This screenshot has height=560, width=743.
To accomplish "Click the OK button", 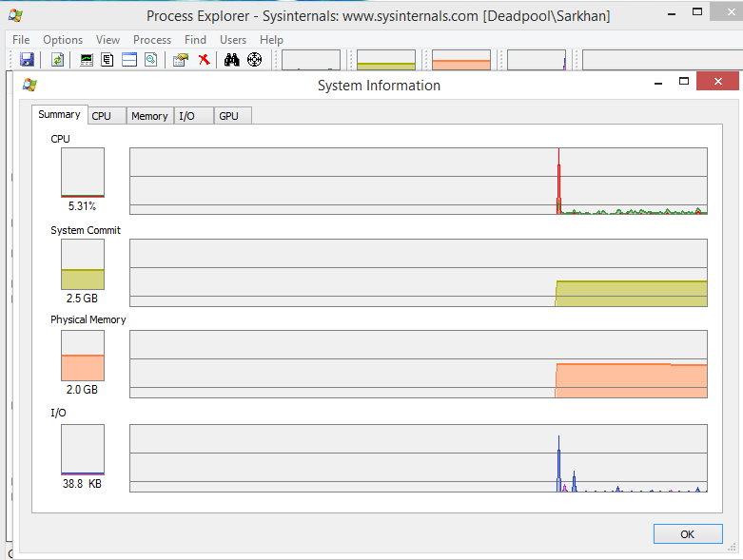I will pos(688,534).
